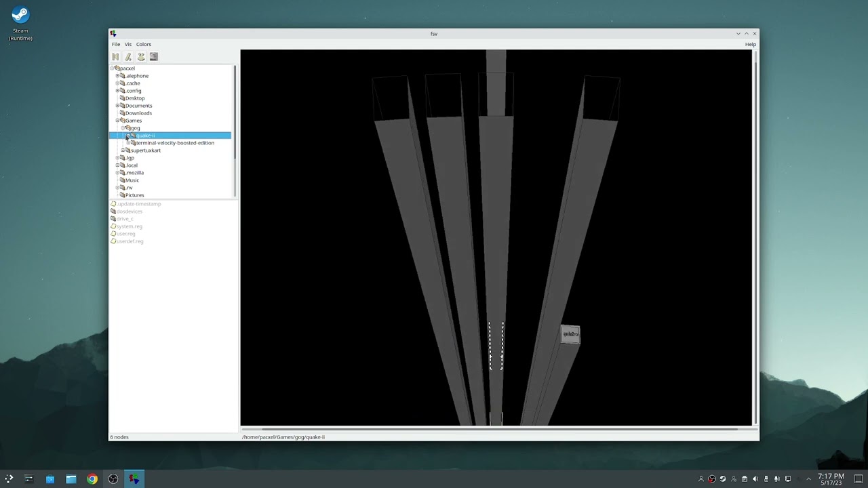Screen dimensions: 868x488
Task: Expand the hidden system tray icons arrow
Action: [x=808, y=479]
